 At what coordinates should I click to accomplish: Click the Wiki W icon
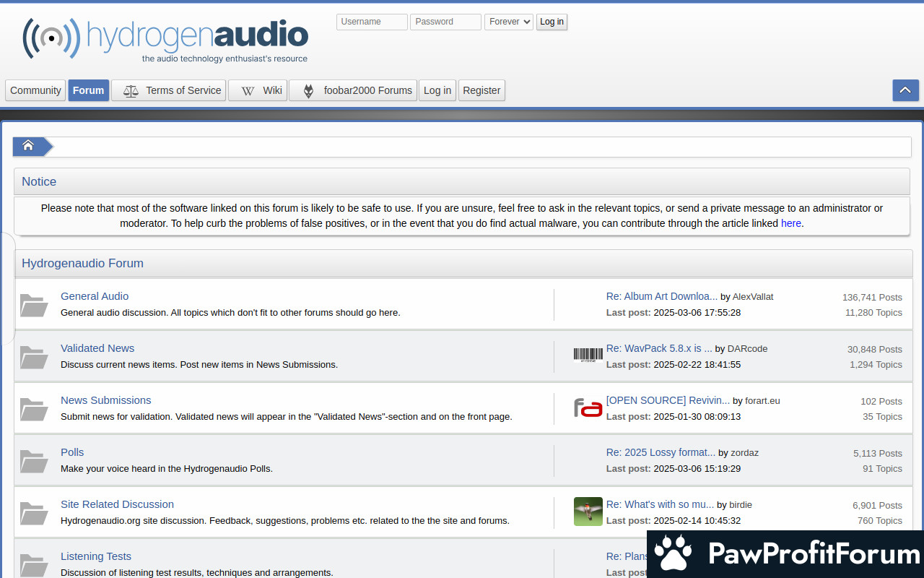click(248, 91)
